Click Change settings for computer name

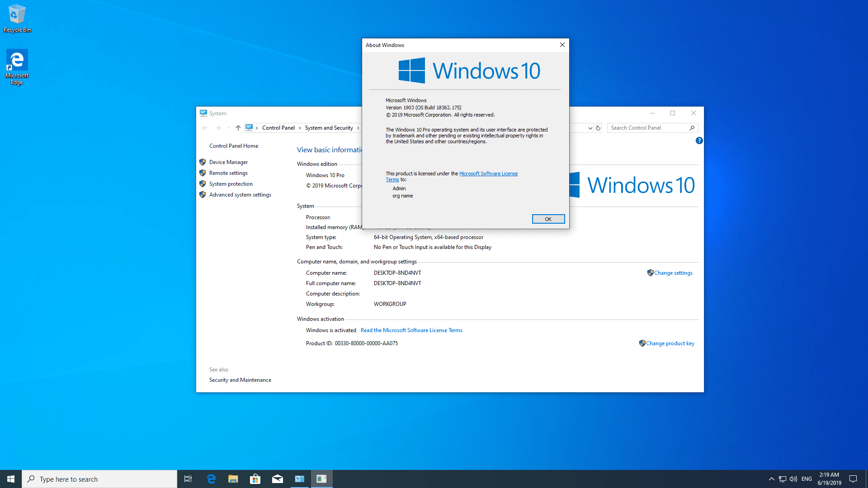point(673,273)
